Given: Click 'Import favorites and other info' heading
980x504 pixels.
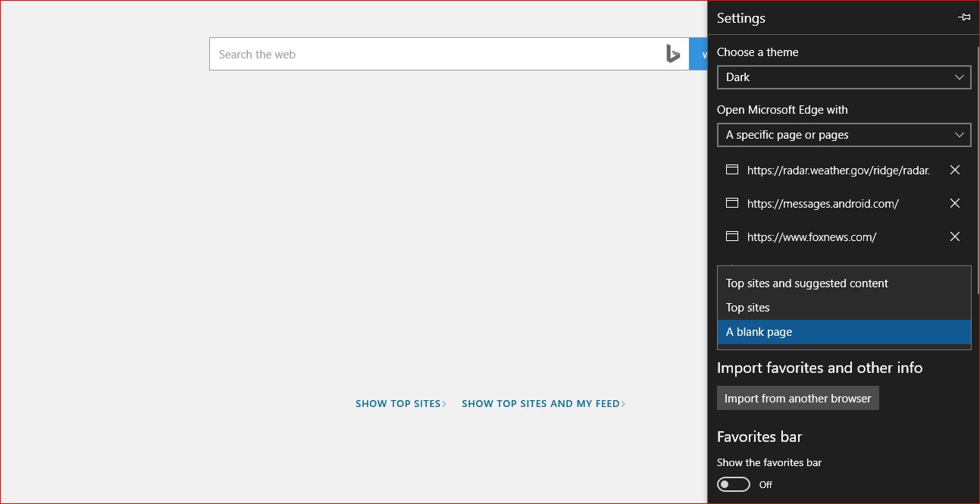Looking at the screenshot, I should pos(820,368).
